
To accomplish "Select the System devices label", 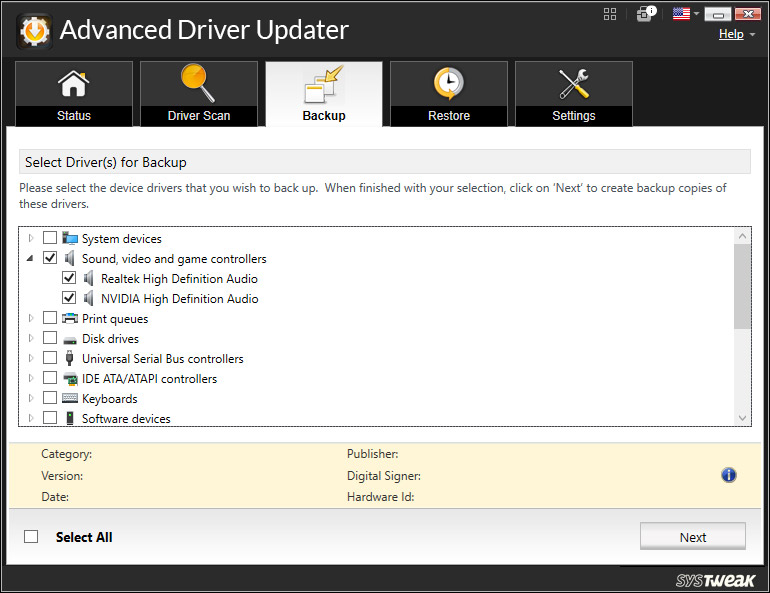I will point(122,239).
